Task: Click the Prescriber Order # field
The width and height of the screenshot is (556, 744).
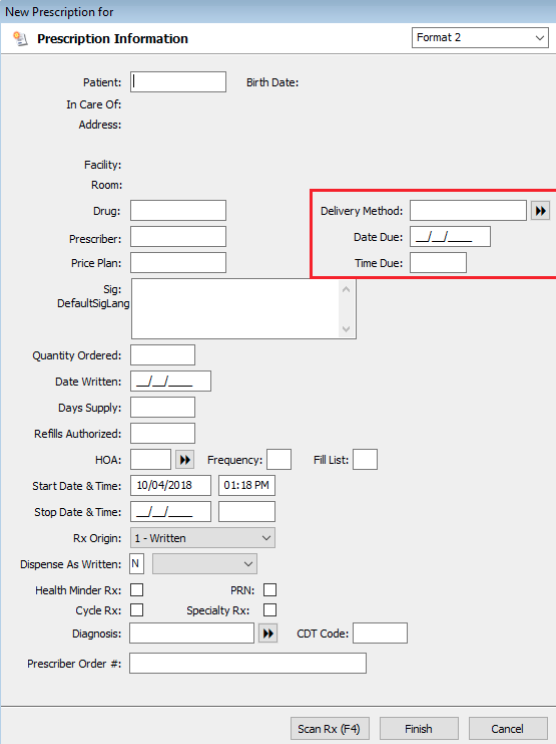Action: click(x=248, y=663)
